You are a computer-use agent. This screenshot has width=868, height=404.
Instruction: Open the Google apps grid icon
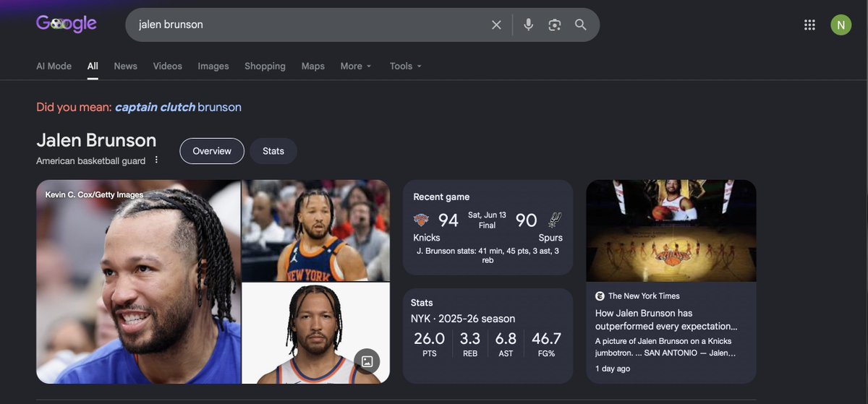coord(809,25)
